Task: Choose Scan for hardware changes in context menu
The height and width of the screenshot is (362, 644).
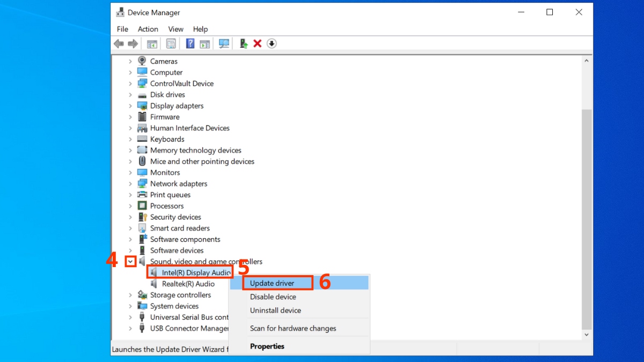Action: click(300, 328)
